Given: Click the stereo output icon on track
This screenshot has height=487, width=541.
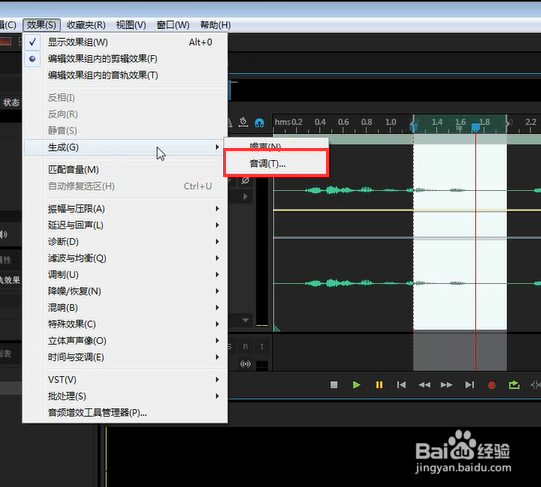Looking at the screenshot, I should 245,363.
